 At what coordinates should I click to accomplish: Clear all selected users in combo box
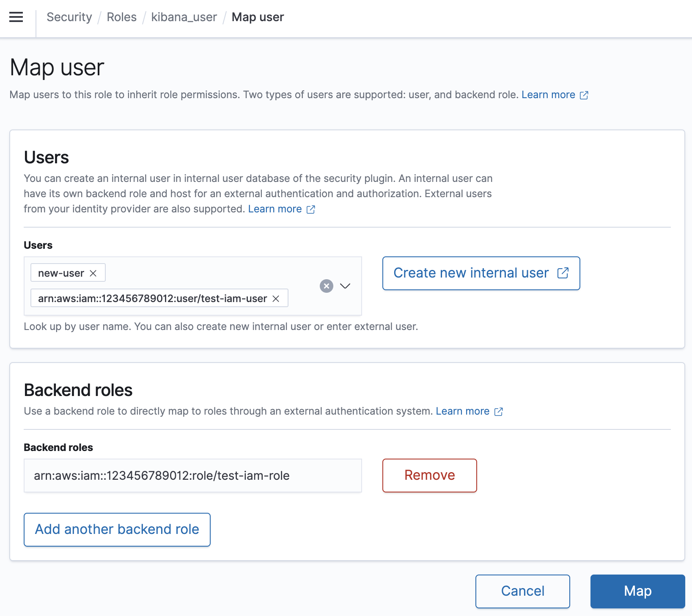[x=326, y=286]
